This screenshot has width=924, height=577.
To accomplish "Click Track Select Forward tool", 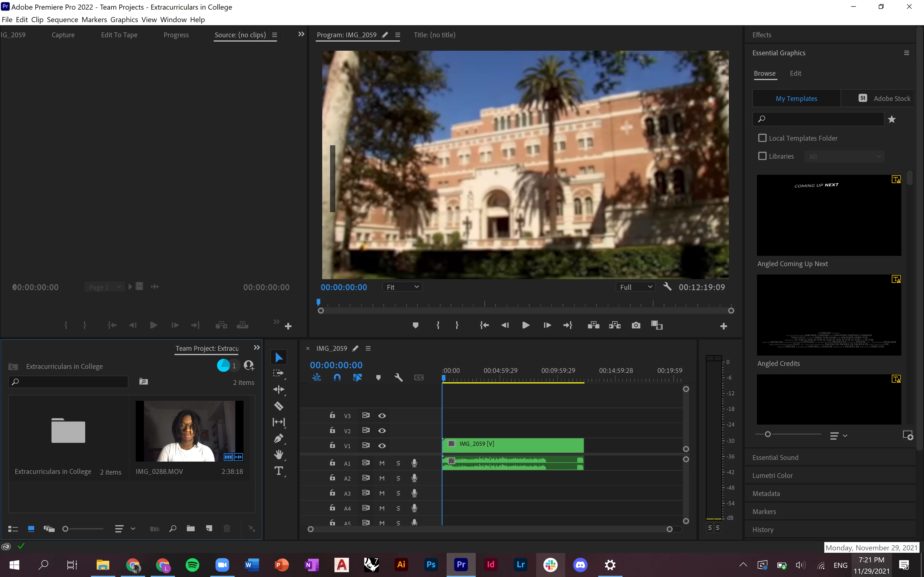I will click(279, 373).
